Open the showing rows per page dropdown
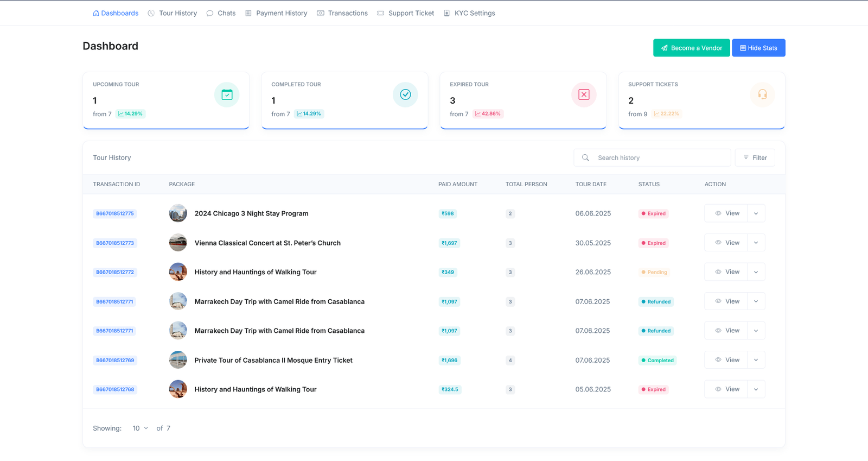Image resolution: width=868 pixels, height=461 pixels. click(140, 428)
